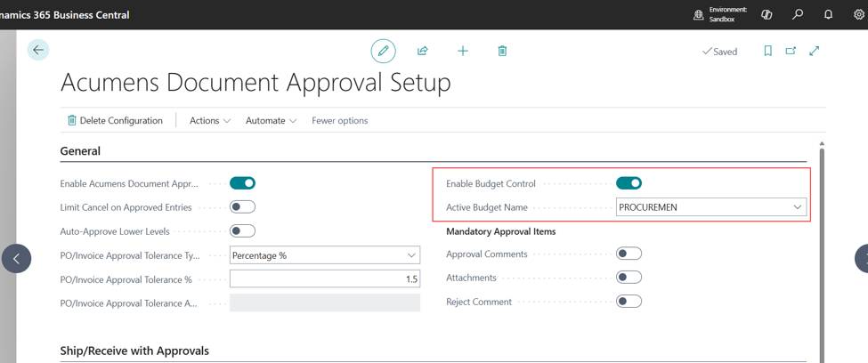
Task: Click Dynamics 365 Business Central title
Action: tap(63, 15)
